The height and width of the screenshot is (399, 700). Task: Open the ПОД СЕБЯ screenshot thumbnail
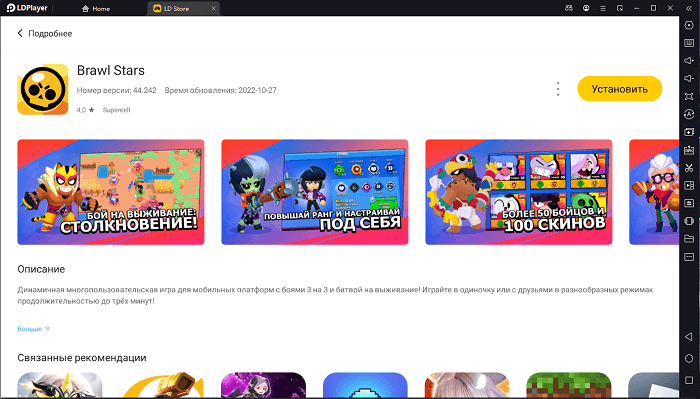click(x=315, y=192)
